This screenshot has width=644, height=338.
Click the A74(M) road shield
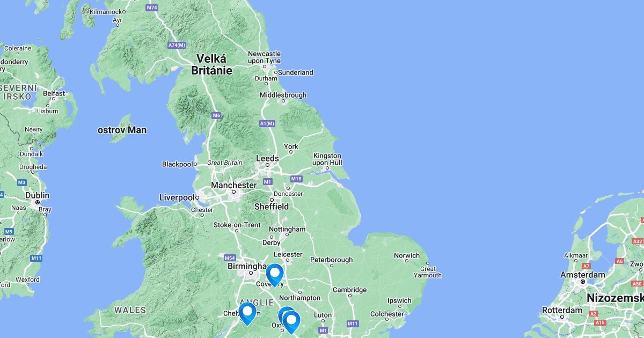[x=177, y=45]
